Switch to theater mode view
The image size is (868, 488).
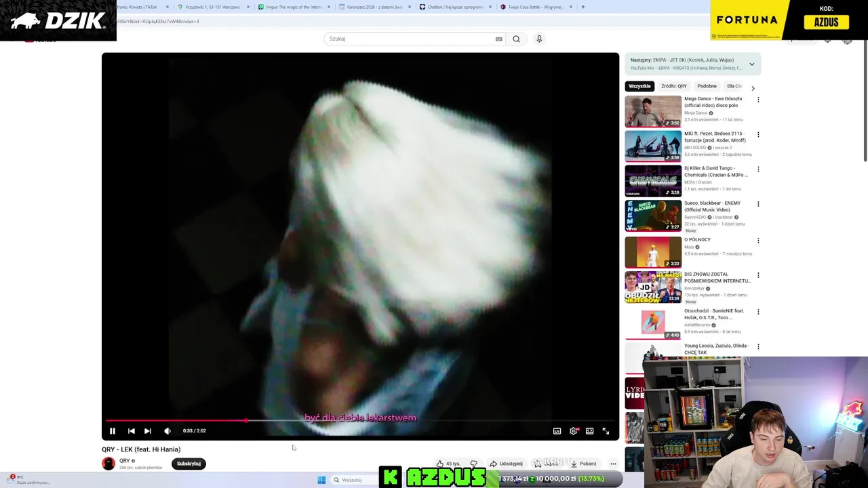(590, 431)
